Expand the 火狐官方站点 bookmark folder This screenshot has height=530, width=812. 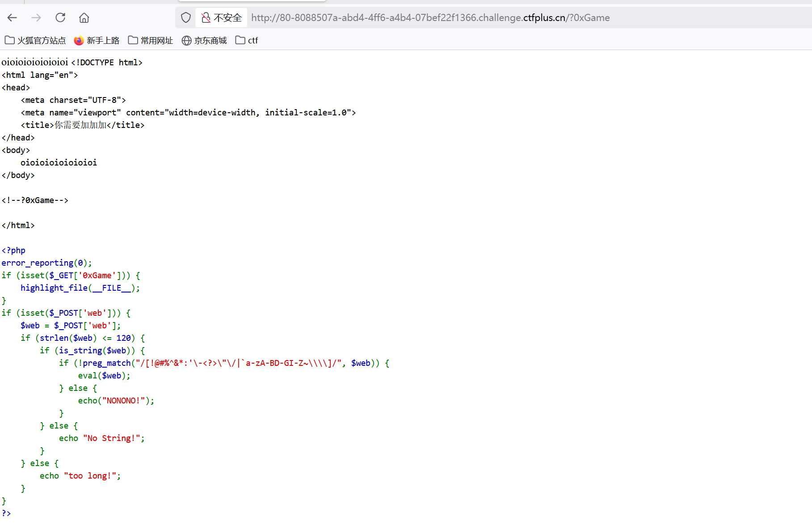click(x=35, y=41)
